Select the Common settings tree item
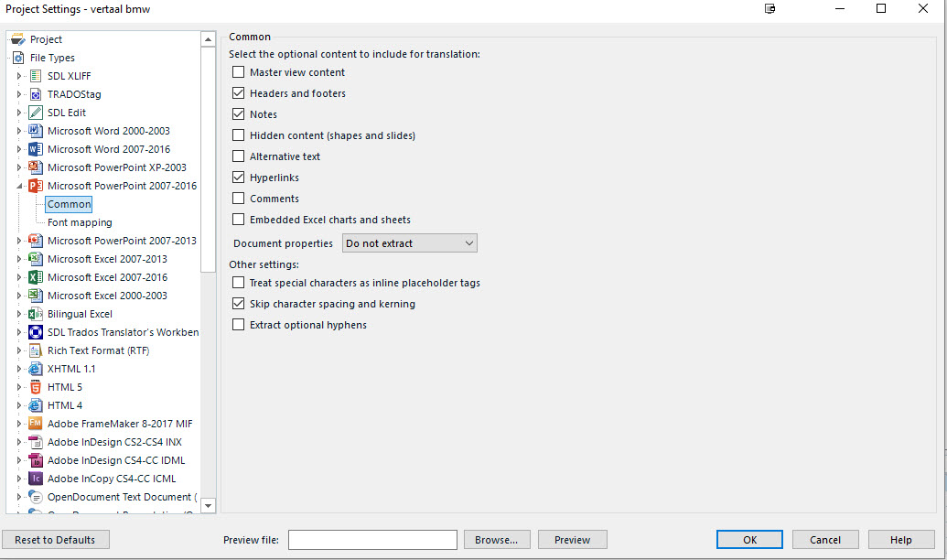This screenshot has height=560, width=947. coord(70,204)
